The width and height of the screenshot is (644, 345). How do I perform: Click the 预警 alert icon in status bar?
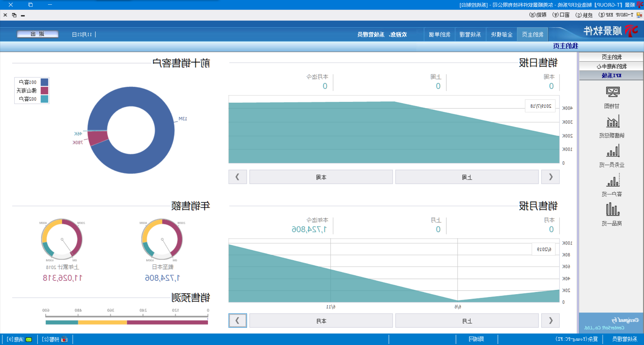point(64,339)
